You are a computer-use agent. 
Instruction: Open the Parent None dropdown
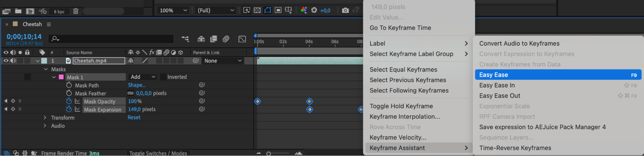pos(223,61)
